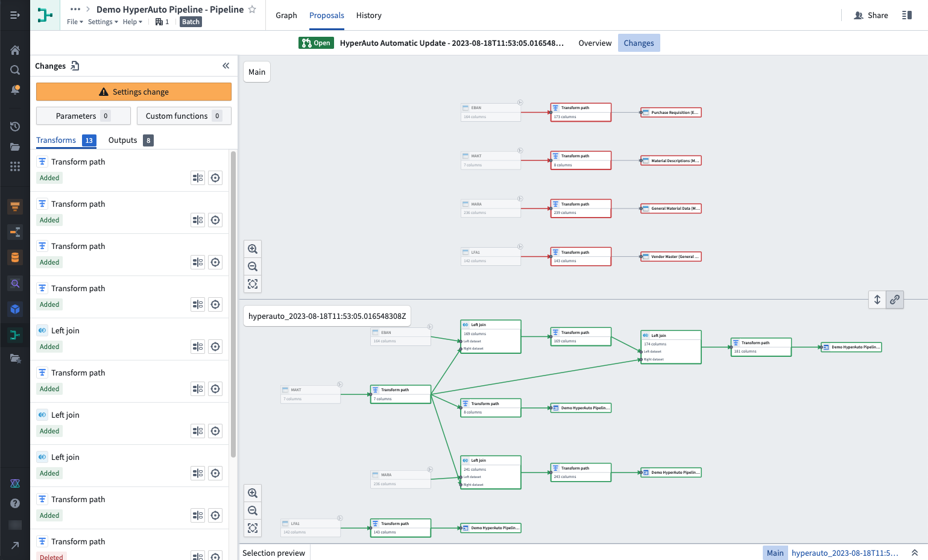Click the vertical resize arrows between graphs
Image resolution: width=928 pixels, height=560 pixels.
[x=877, y=299]
